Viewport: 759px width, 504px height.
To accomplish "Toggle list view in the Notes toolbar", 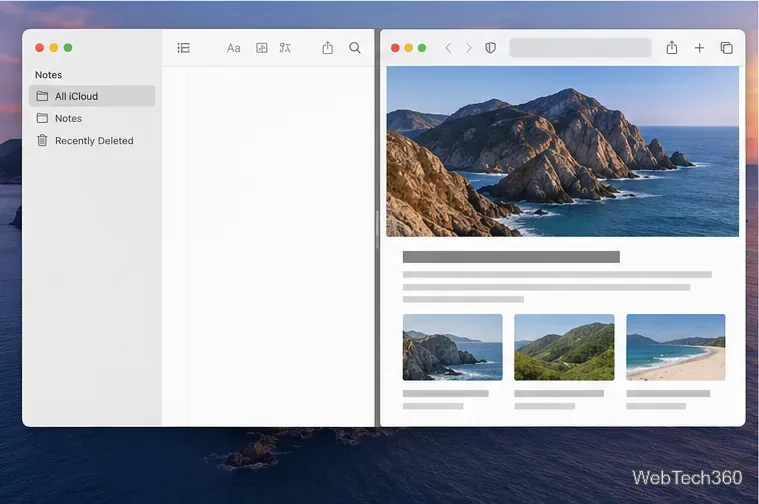I will pos(183,48).
